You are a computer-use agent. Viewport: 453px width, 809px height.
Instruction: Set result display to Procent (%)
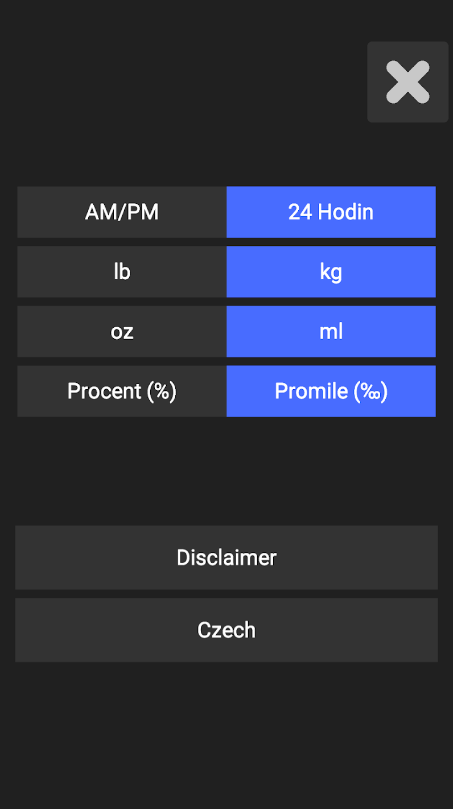coord(122,391)
